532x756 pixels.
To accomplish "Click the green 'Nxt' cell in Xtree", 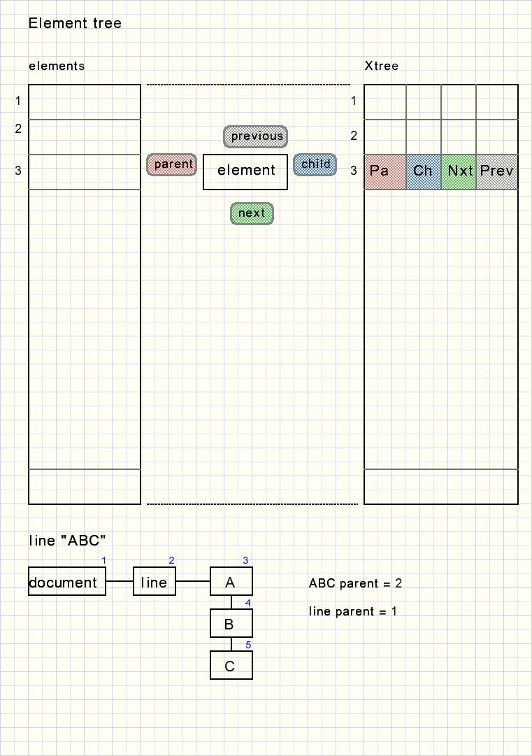I will (x=459, y=172).
